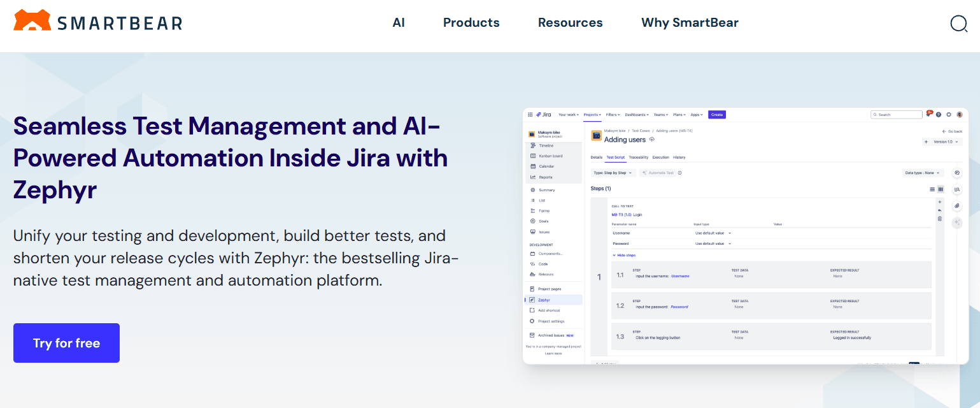Collapse steps with the Hide steps expander
Viewport: 980px width, 408px height.
624,255
